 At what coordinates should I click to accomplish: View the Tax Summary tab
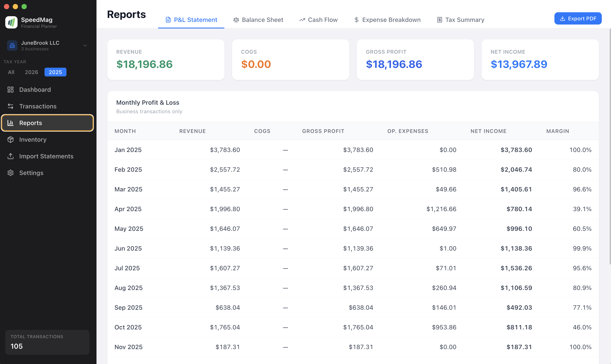pyautogui.click(x=461, y=20)
